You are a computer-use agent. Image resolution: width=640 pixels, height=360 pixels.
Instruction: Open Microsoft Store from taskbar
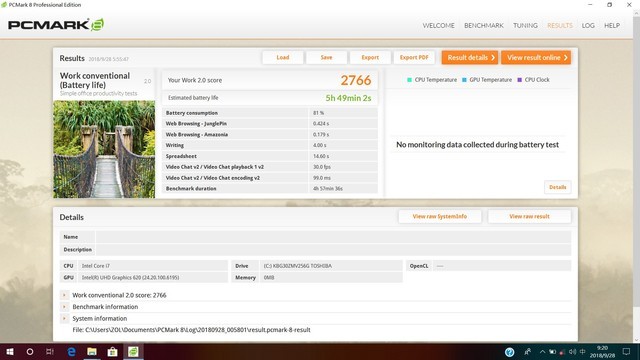click(112, 351)
